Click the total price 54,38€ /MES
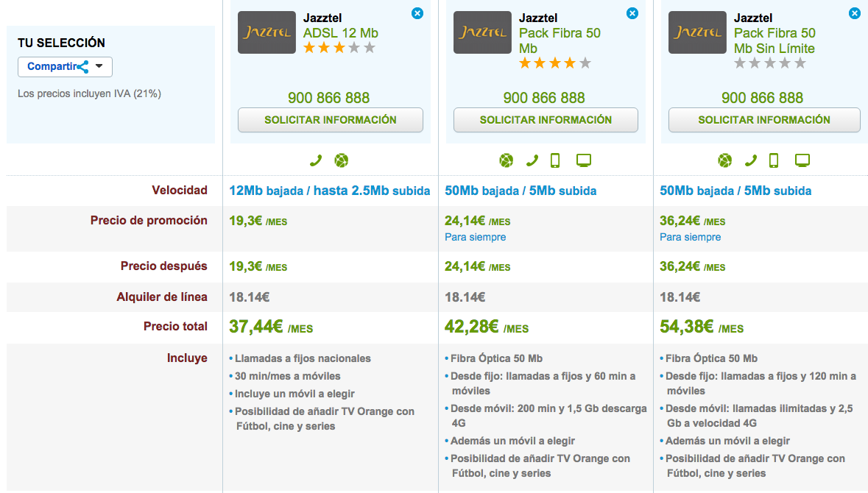This screenshot has height=493, width=868. coord(702,327)
